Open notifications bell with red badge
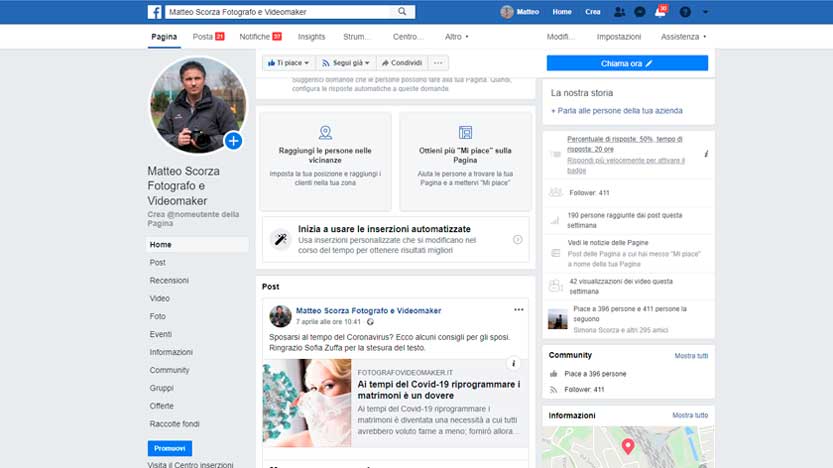 coord(660,12)
